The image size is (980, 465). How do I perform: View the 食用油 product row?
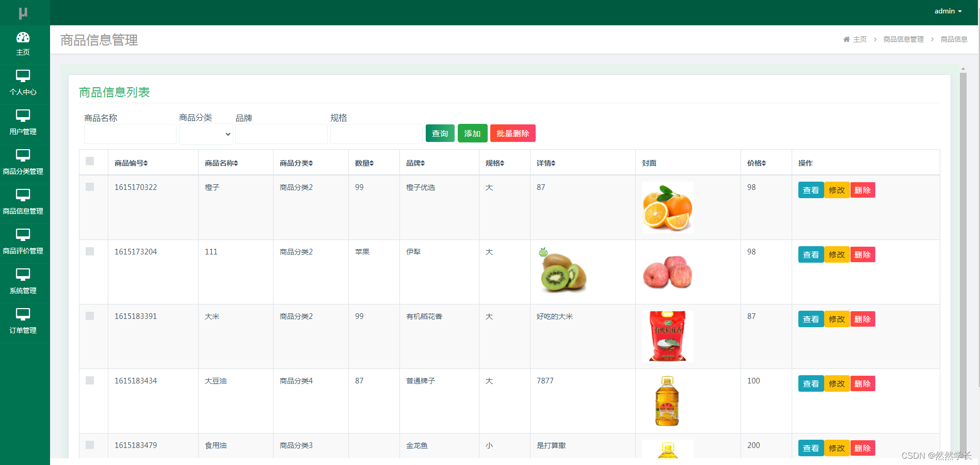coord(811,448)
